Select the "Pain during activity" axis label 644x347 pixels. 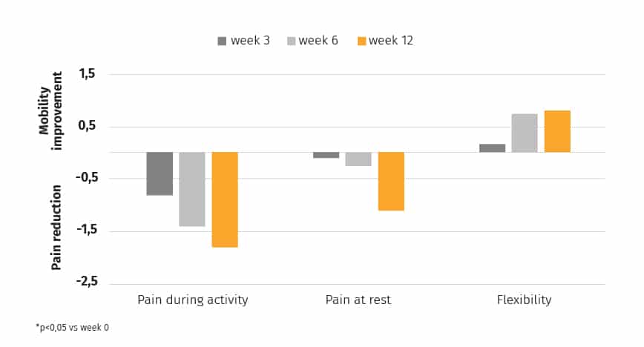193,300
